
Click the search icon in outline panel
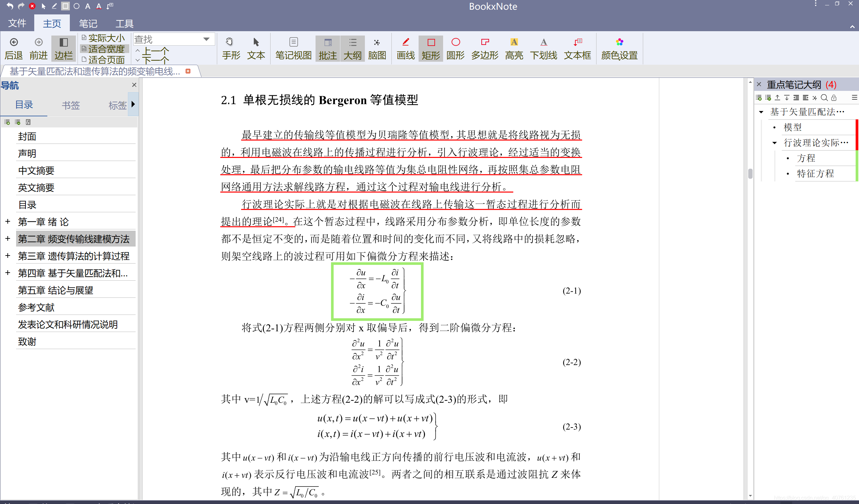point(824,98)
